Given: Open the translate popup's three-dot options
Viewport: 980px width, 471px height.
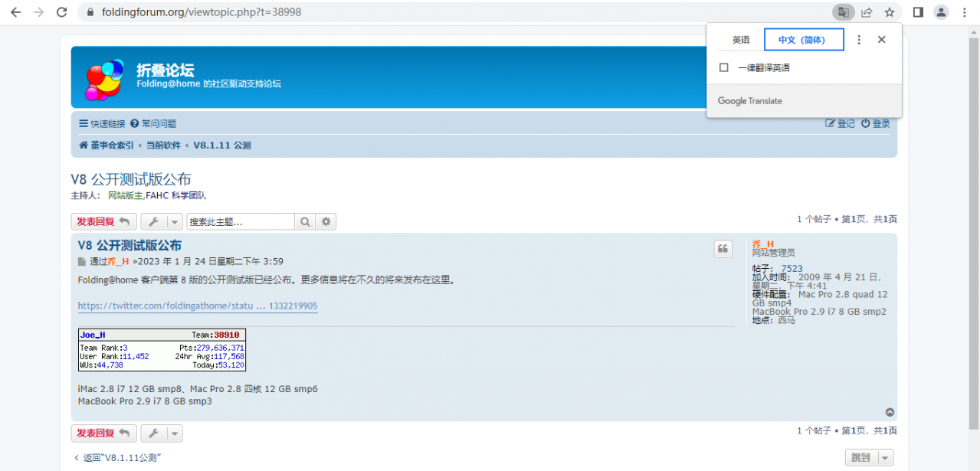Looking at the screenshot, I should 859,40.
